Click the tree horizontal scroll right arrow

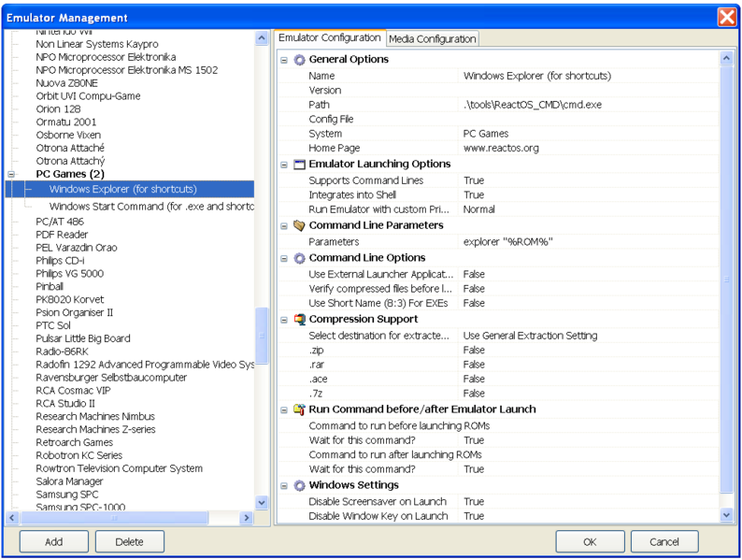coord(246,518)
